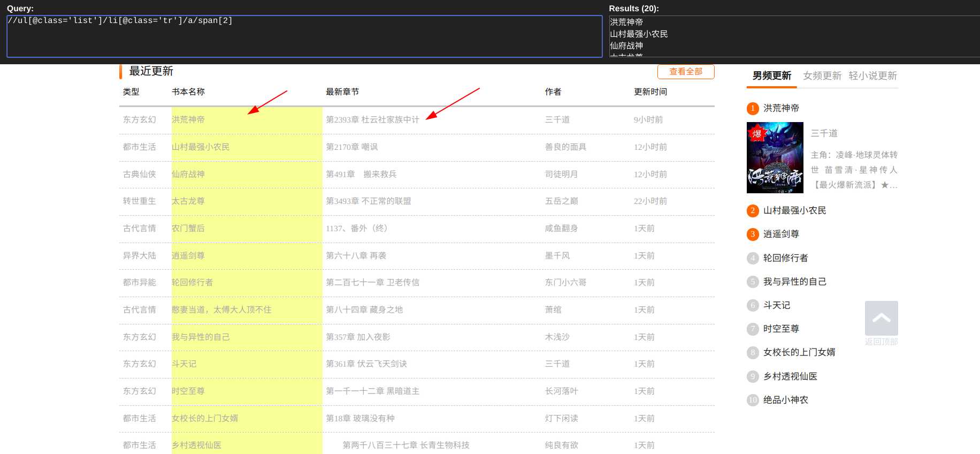Open chapter 第491章 搬来救兵
This screenshot has height=454, width=980.
[x=361, y=174]
